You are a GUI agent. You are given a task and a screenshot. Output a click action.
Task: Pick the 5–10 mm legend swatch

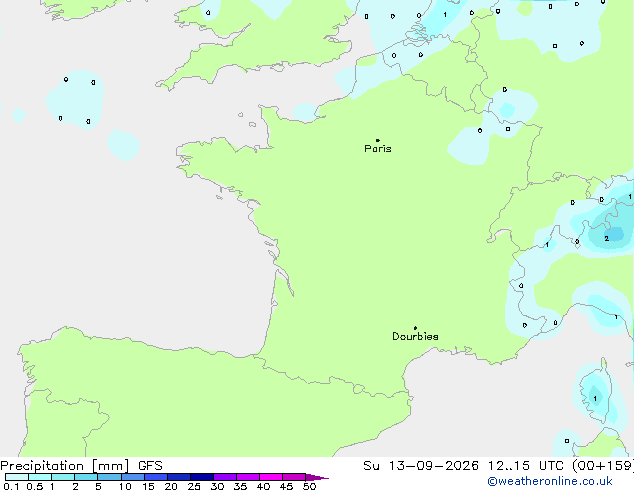(109, 477)
